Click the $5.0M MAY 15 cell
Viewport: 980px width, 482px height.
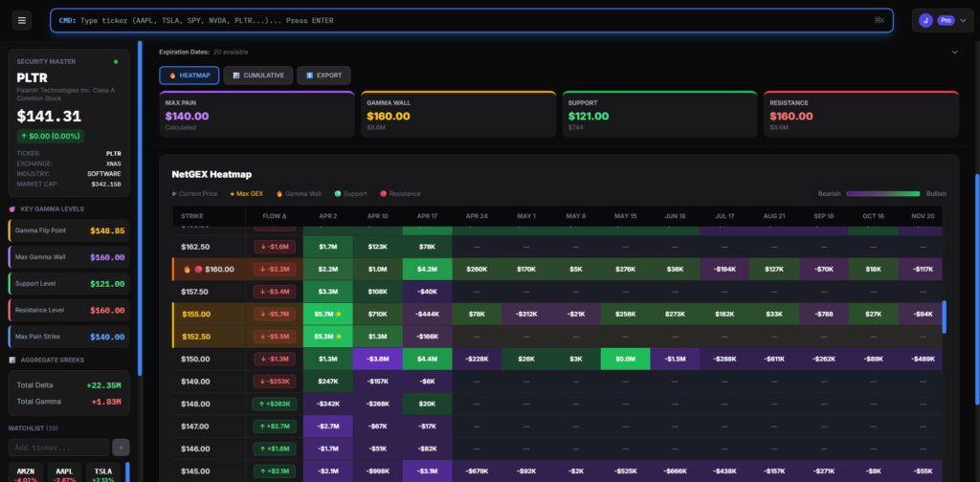coord(625,359)
